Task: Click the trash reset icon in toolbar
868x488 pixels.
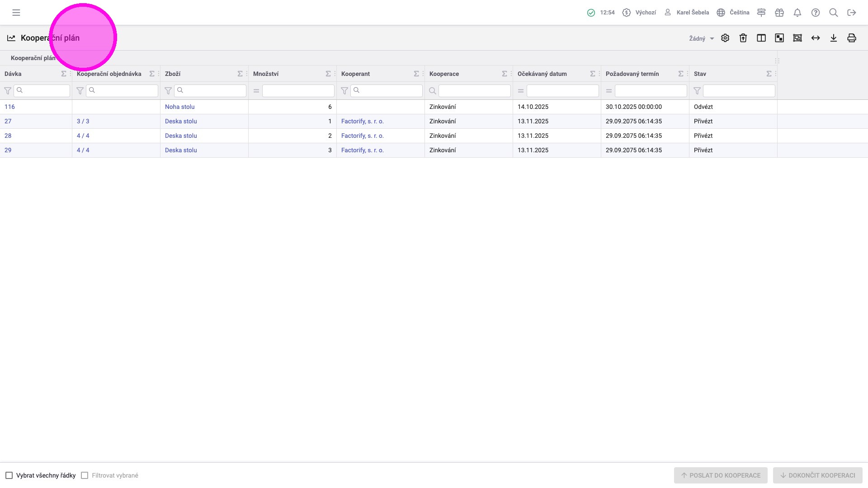Action: coord(743,38)
